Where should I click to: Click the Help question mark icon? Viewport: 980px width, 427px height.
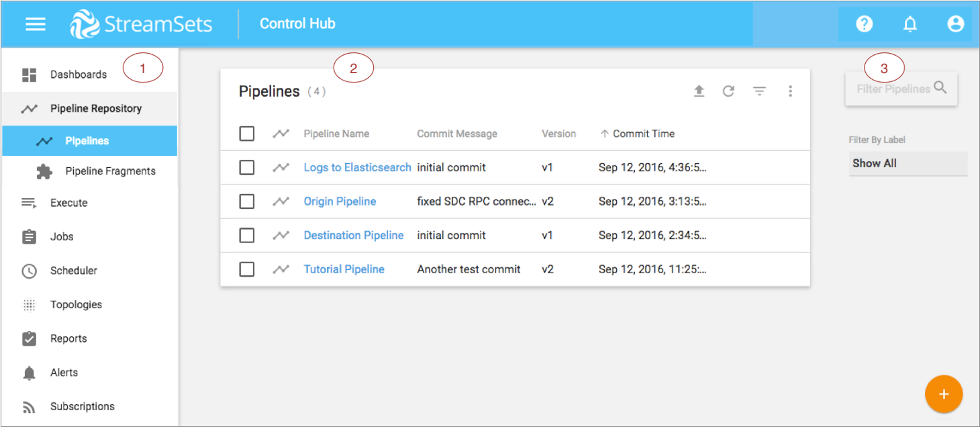tap(865, 24)
